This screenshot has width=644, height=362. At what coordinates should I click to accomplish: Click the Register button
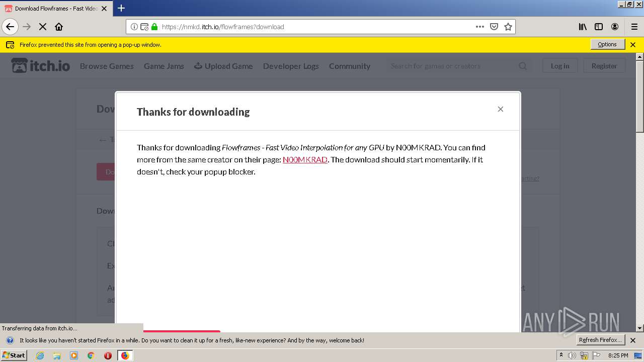point(604,66)
